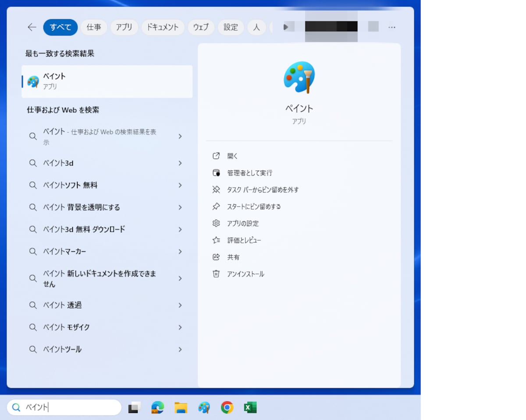Select ペイントソフト 無料 suggestion
This screenshot has width=526, height=420.
[107, 185]
